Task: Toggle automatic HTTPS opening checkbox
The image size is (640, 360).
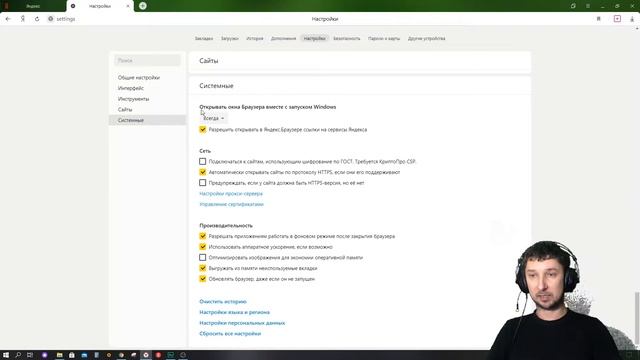Action: (202, 172)
